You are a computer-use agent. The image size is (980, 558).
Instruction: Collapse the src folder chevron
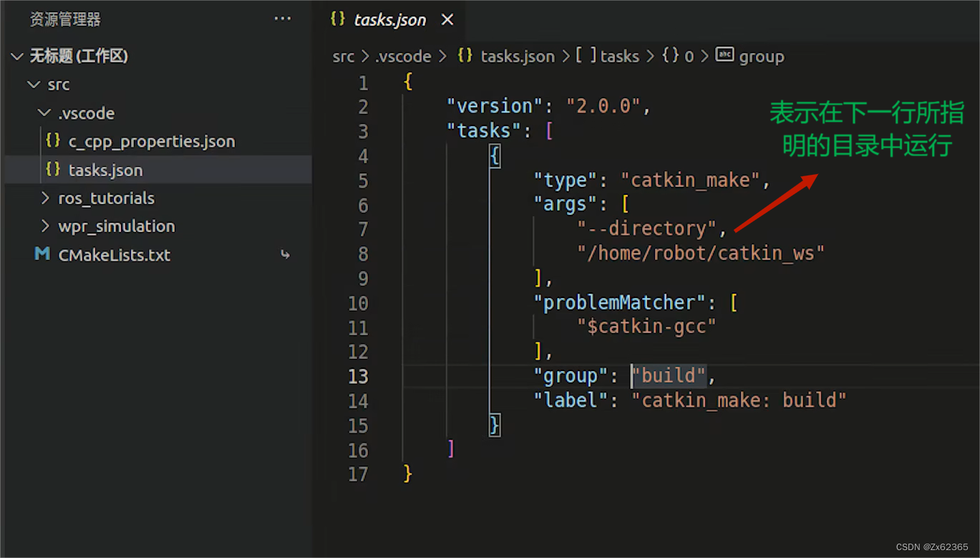tap(32, 84)
